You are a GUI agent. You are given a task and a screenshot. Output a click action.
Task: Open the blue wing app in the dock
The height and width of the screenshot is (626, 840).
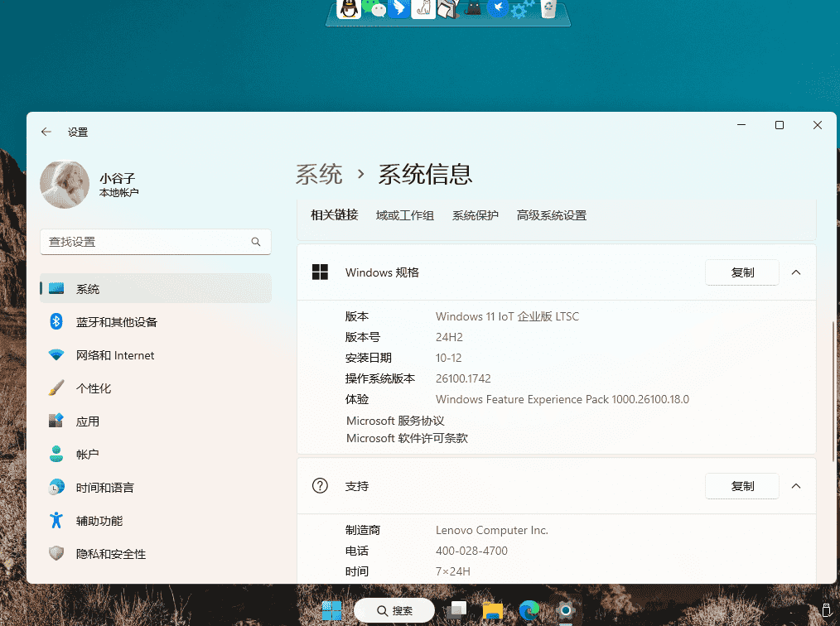399,8
